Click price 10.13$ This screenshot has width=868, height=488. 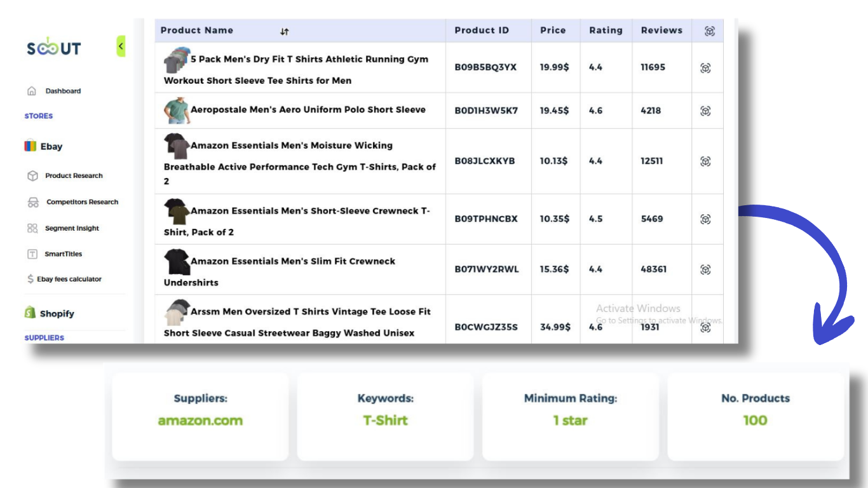click(x=554, y=161)
